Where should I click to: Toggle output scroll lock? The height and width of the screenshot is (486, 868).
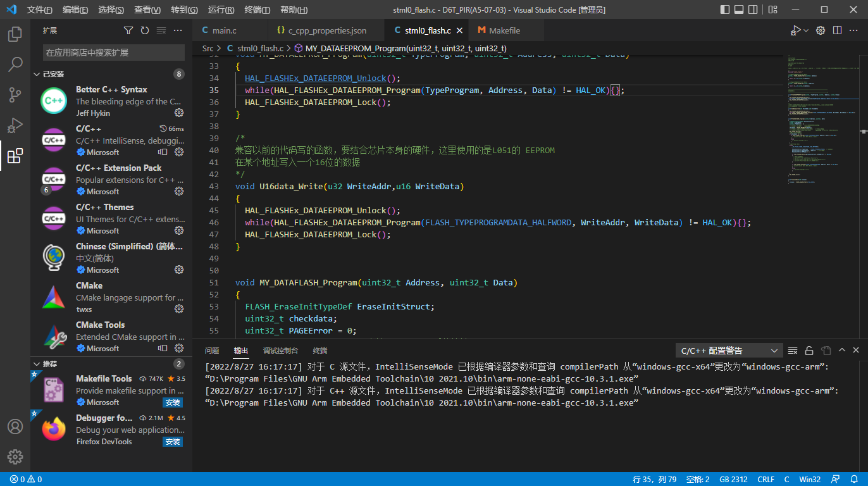809,351
